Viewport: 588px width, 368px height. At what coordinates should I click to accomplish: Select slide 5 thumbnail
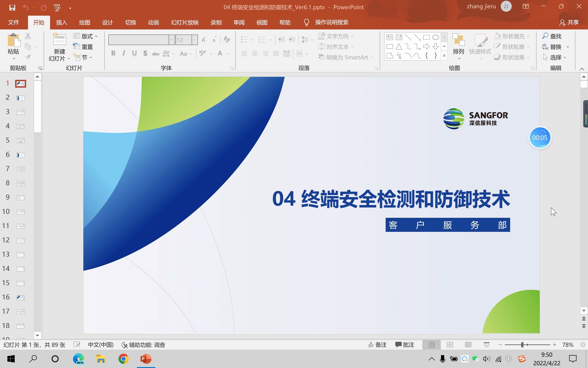tap(21, 141)
